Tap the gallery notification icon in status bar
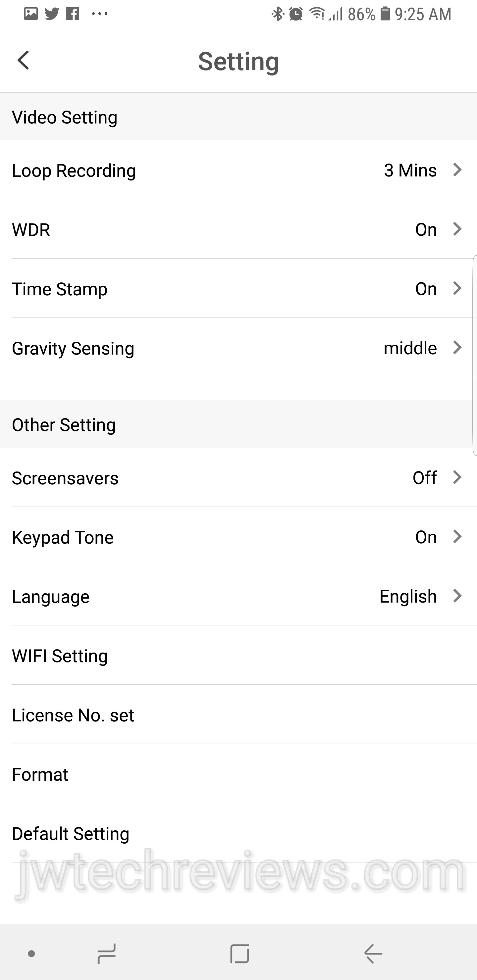The height and width of the screenshot is (980, 477). 31,14
